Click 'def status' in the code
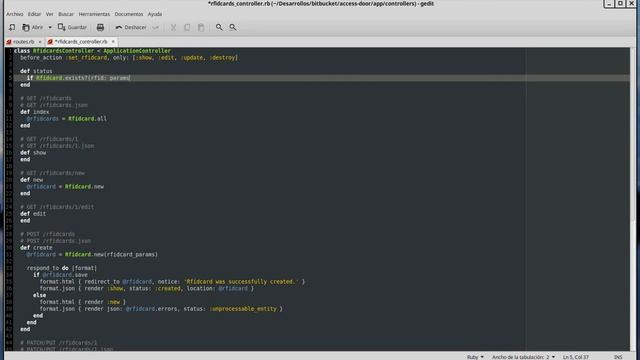 [x=36, y=71]
